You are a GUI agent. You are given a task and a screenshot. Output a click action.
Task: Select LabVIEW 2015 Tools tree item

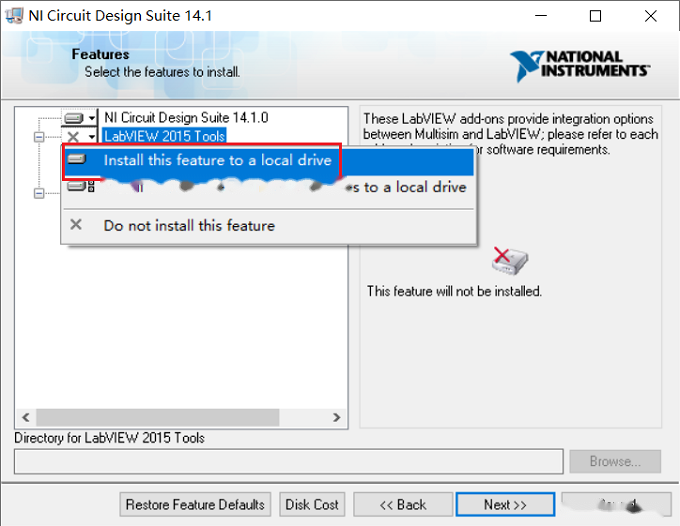(164, 136)
